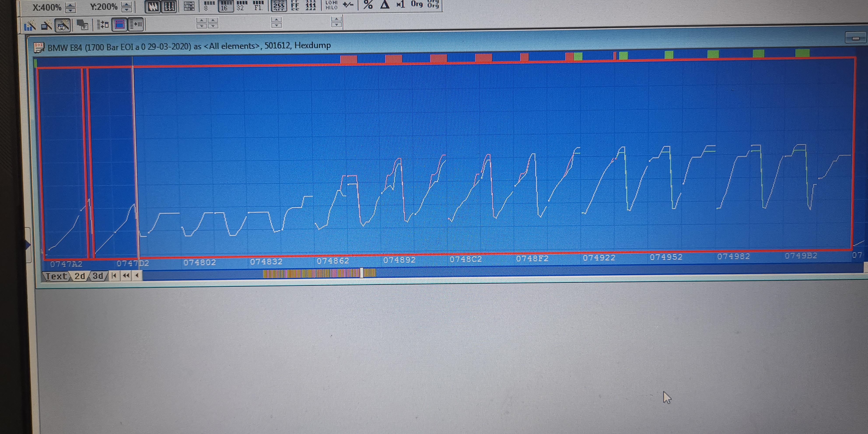The height and width of the screenshot is (434, 868).
Task: Click axis address label 0749B2
Action: [x=801, y=256]
